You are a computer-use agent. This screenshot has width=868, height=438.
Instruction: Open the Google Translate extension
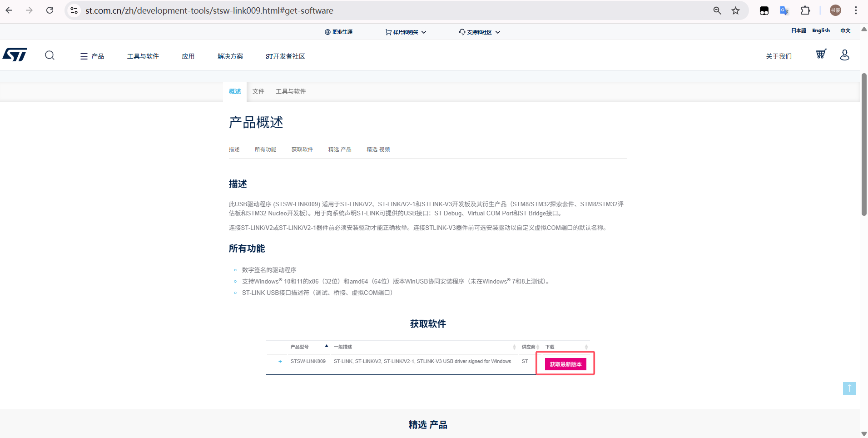[x=784, y=10]
